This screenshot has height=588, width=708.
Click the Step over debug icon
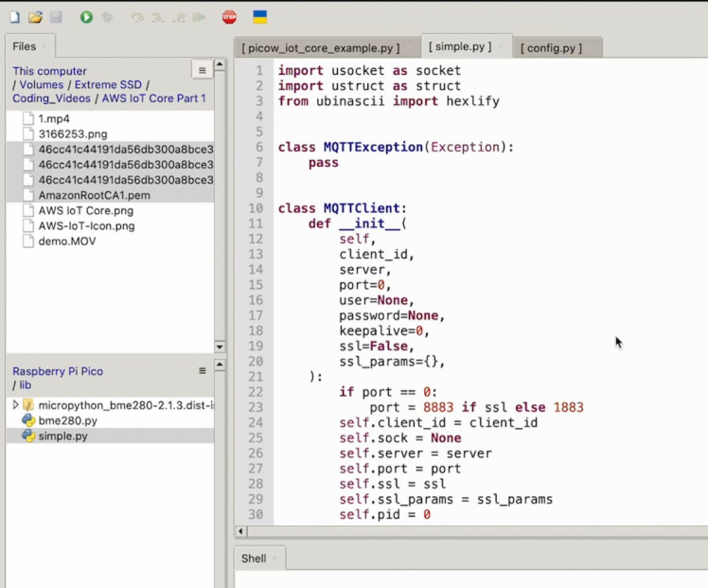coord(138,17)
